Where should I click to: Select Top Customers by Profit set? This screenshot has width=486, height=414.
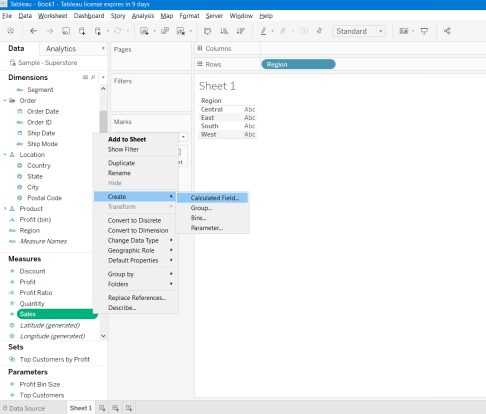[x=55, y=359]
